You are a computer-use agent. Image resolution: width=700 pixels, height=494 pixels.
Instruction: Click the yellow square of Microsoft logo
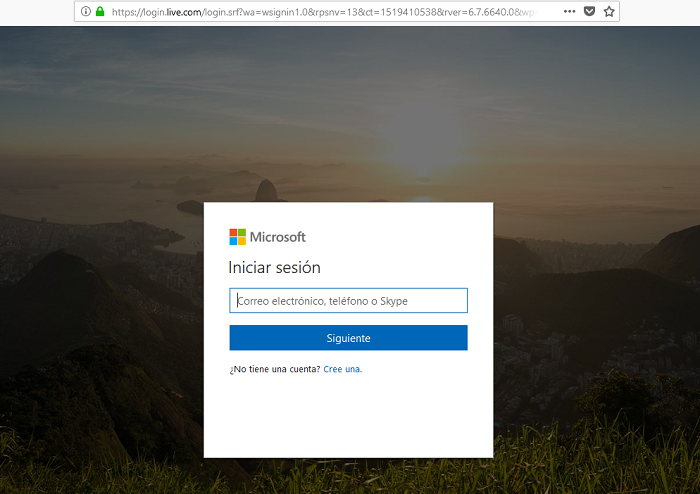click(x=241, y=241)
